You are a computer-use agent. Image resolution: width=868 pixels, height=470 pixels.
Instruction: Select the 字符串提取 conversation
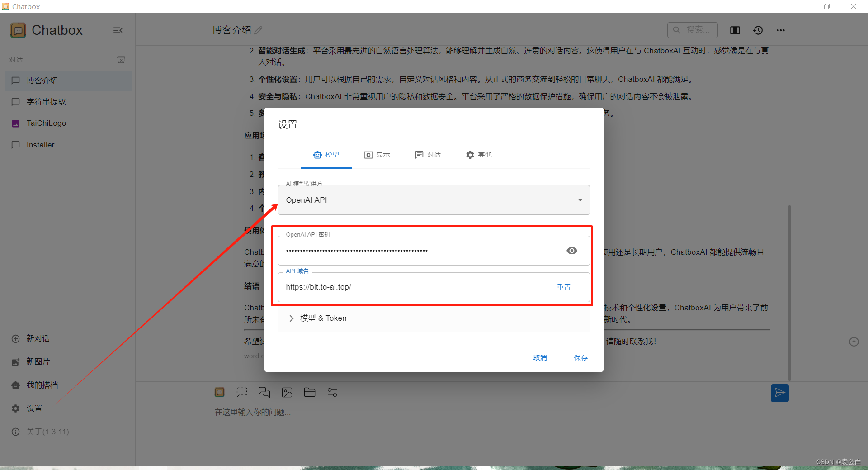click(x=69, y=102)
